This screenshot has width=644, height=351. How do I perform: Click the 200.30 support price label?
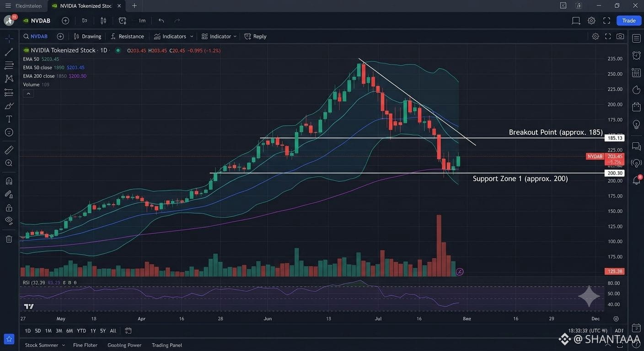click(614, 173)
